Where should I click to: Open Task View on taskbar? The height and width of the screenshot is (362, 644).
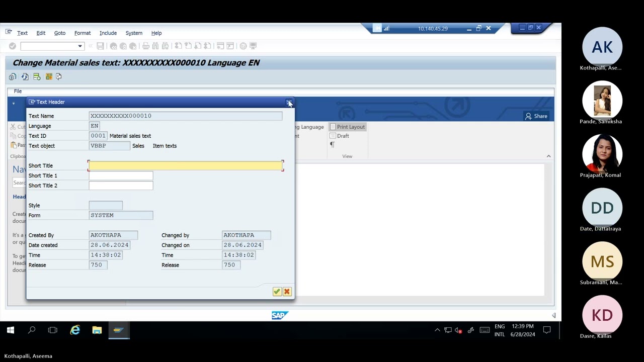pos(53,330)
